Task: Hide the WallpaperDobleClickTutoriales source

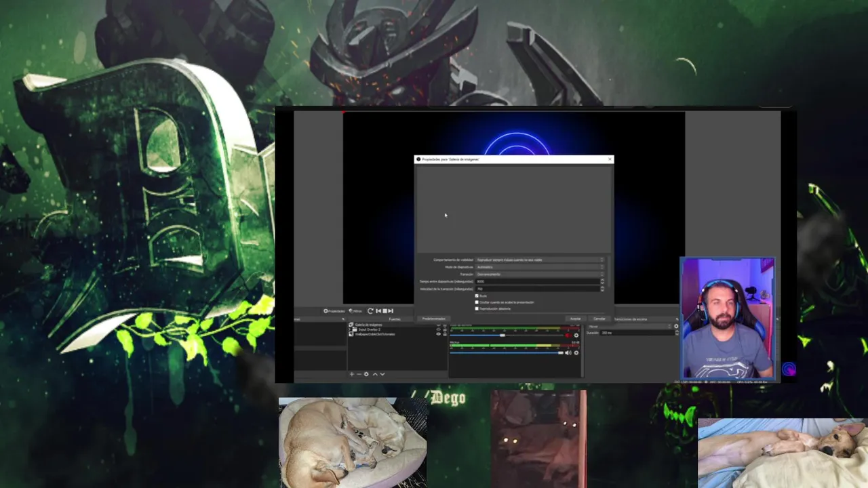Action: 438,334
